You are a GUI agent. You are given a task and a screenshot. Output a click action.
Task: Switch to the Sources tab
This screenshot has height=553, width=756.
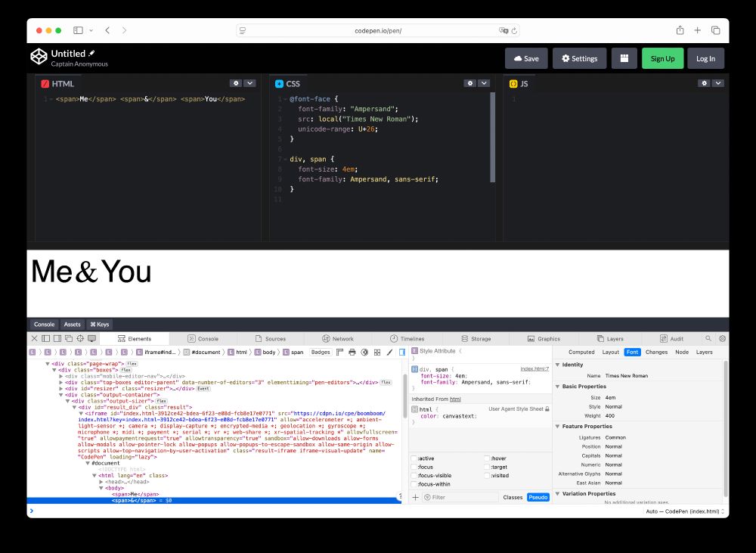pos(271,339)
